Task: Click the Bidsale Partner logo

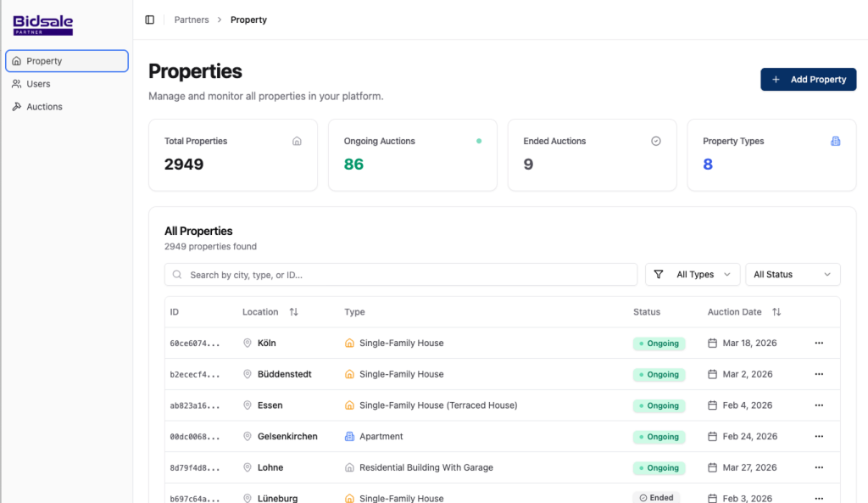Action: point(43,24)
